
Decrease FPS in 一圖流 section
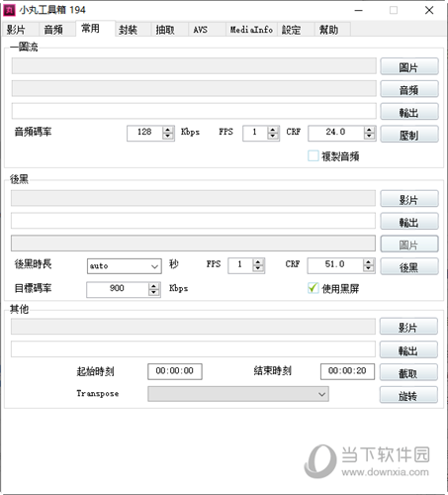coord(273,137)
